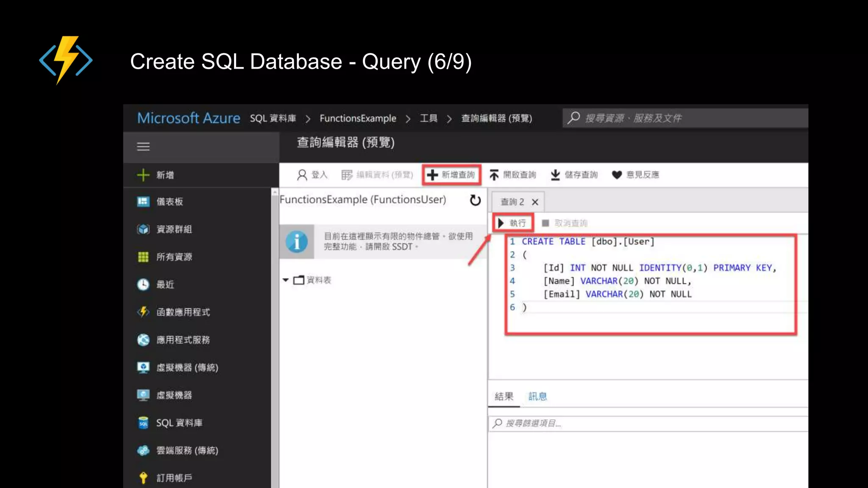Click the 資料表 folder icon
The width and height of the screenshot is (868, 488).
299,280
